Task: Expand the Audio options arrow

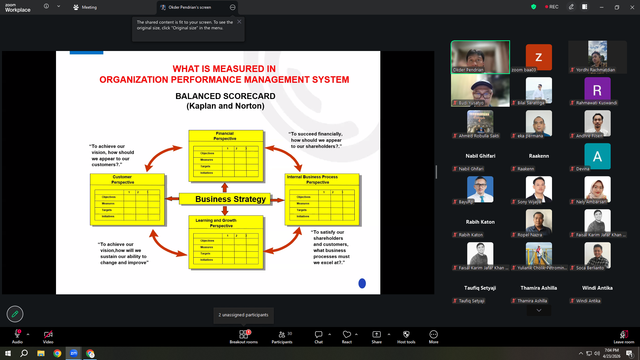Action: pyautogui.click(x=28, y=334)
